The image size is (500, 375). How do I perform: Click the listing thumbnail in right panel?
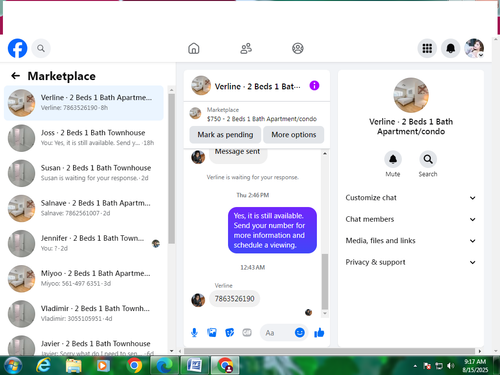tap(411, 95)
